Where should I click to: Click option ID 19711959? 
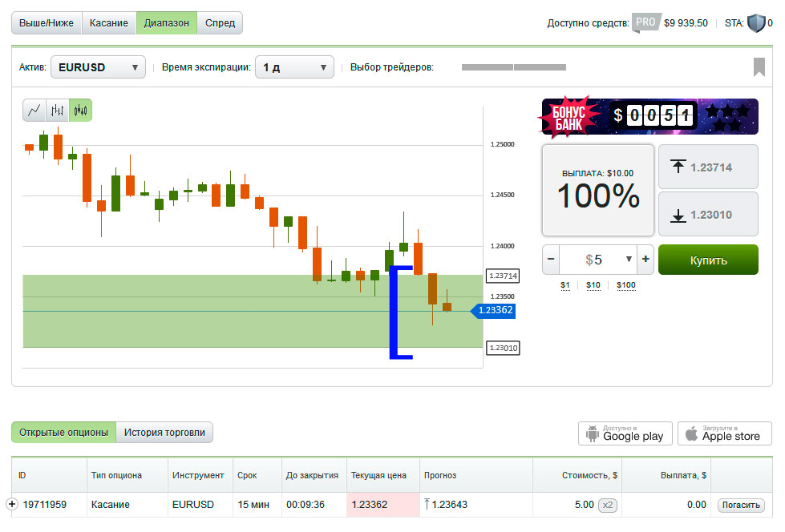point(45,505)
